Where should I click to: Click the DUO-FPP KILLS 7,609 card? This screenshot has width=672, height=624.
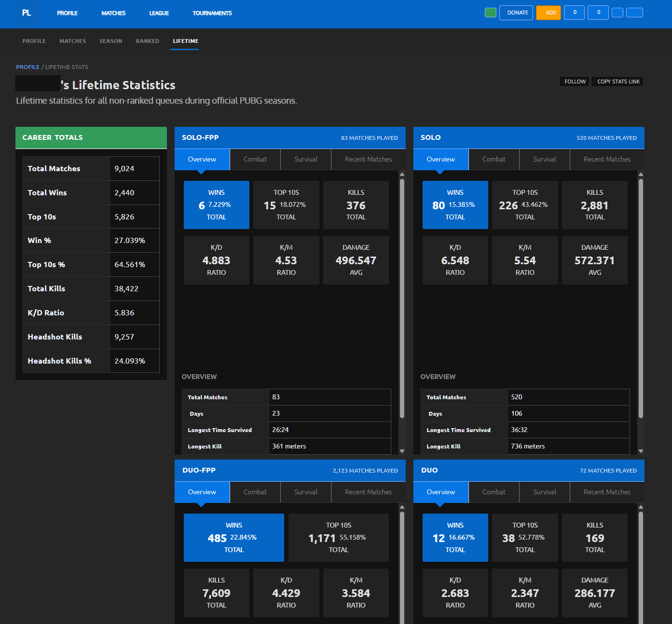(x=217, y=593)
